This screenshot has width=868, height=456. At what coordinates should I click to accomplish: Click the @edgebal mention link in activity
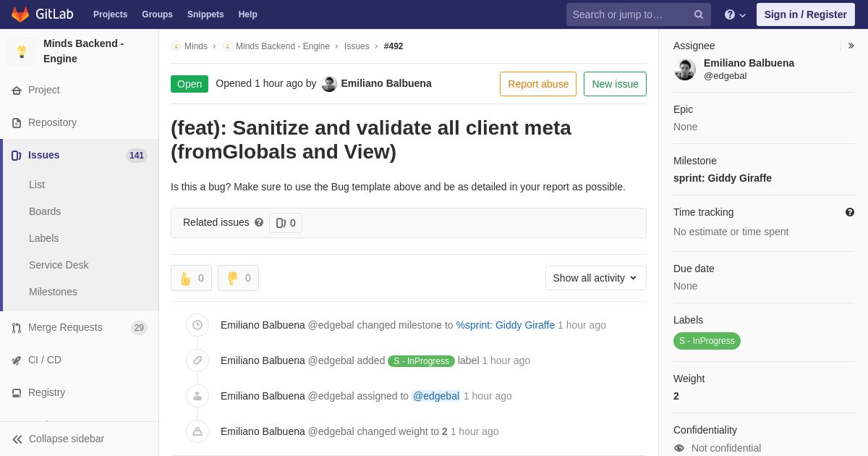[436, 396]
